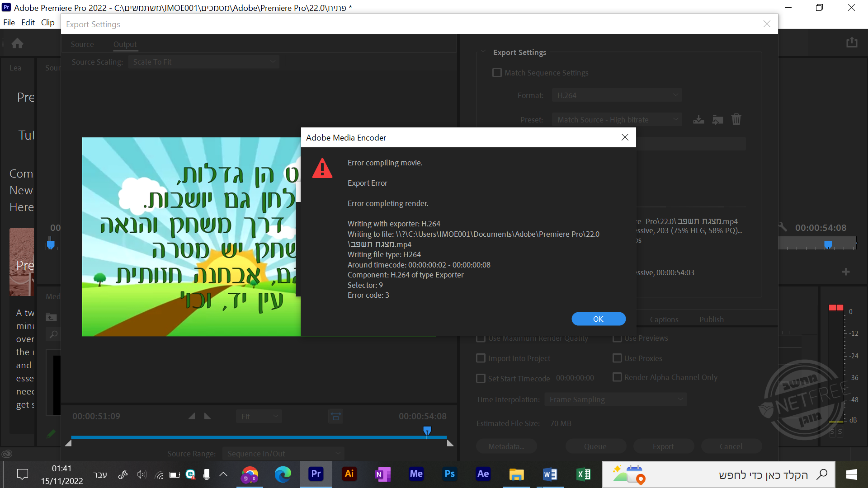Click the Queue button
The image size is (868, 488).
pyautogui.click(x=595, y=446)
